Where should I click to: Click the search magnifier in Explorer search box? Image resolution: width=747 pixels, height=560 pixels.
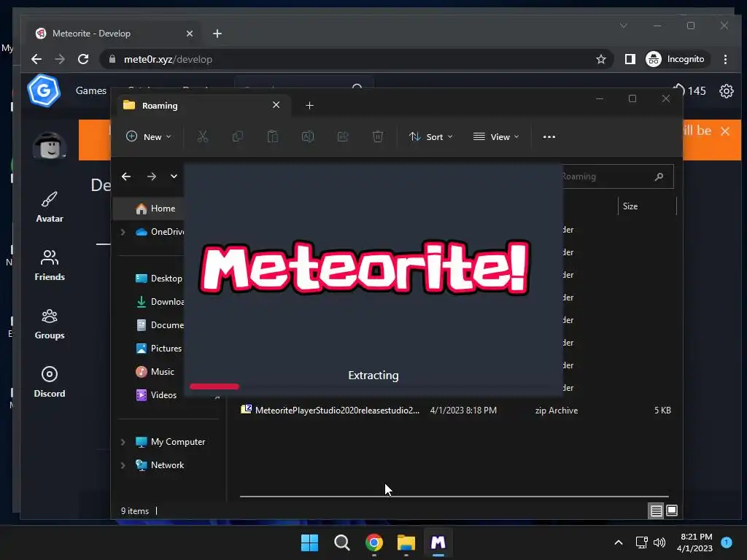[x=659, y=176]
